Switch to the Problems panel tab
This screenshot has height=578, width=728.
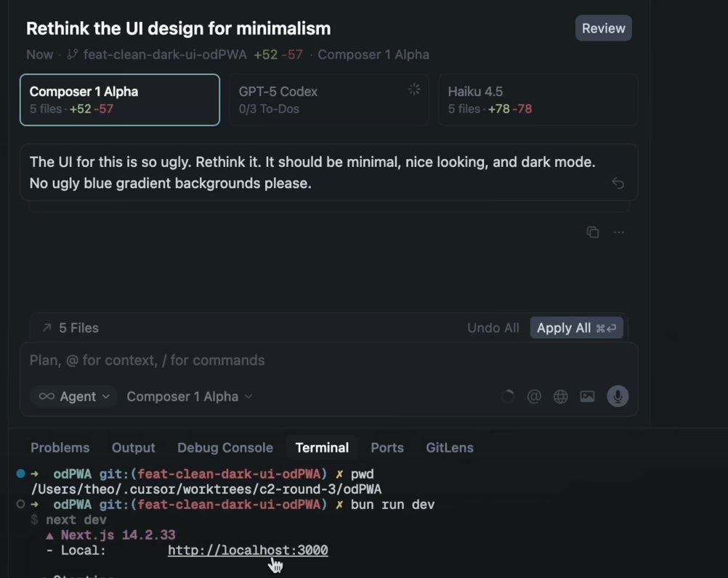pyautogui.click(x=60, y=447)
